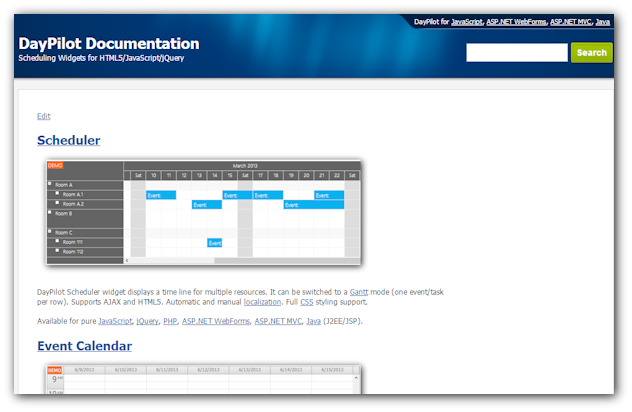Focus the search text box in the header
Screen dimensions: 632x412
pos(517,52)
